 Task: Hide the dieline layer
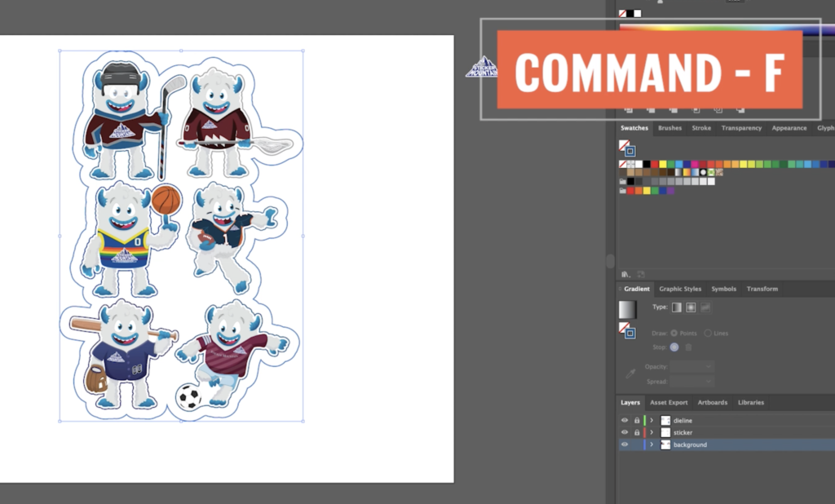(625, 420)
